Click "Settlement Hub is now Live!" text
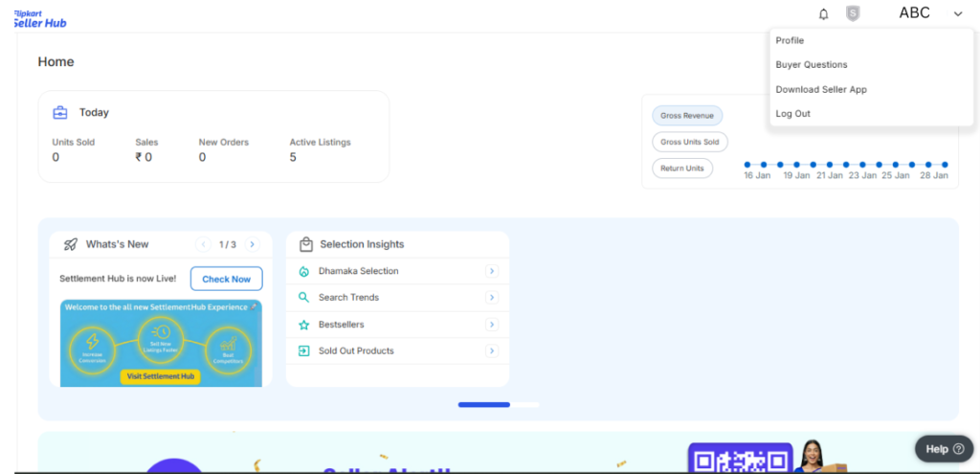The image size is (980, 474). [118, 279]
